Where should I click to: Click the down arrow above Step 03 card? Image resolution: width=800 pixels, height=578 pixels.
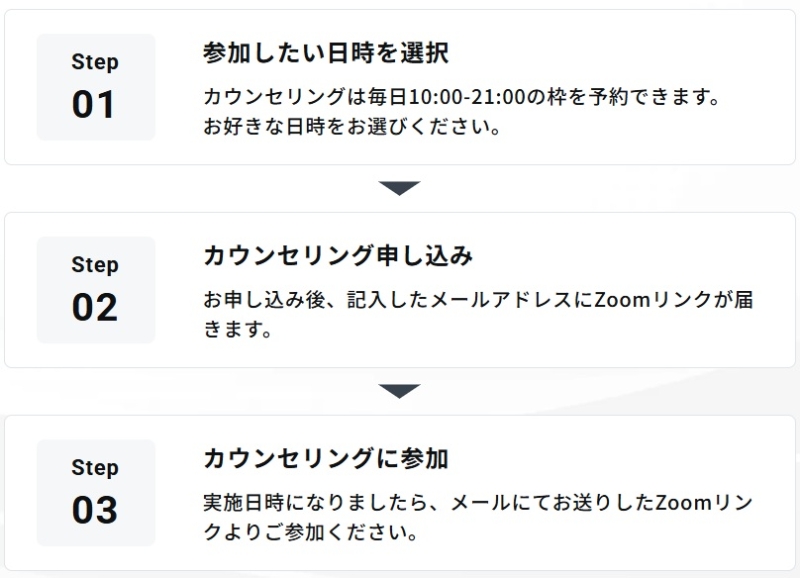click(x=400, y=391)
